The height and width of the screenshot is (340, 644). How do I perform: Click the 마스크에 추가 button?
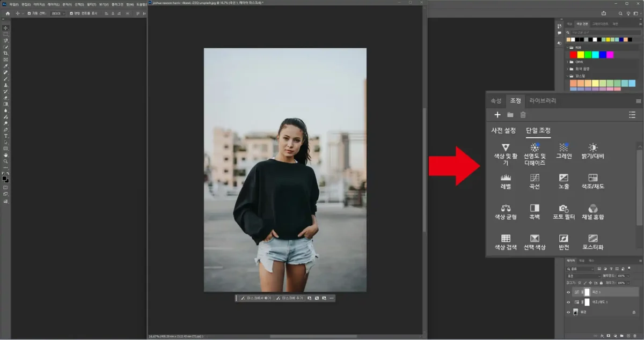pyautogui.click(x=290, y=298)
